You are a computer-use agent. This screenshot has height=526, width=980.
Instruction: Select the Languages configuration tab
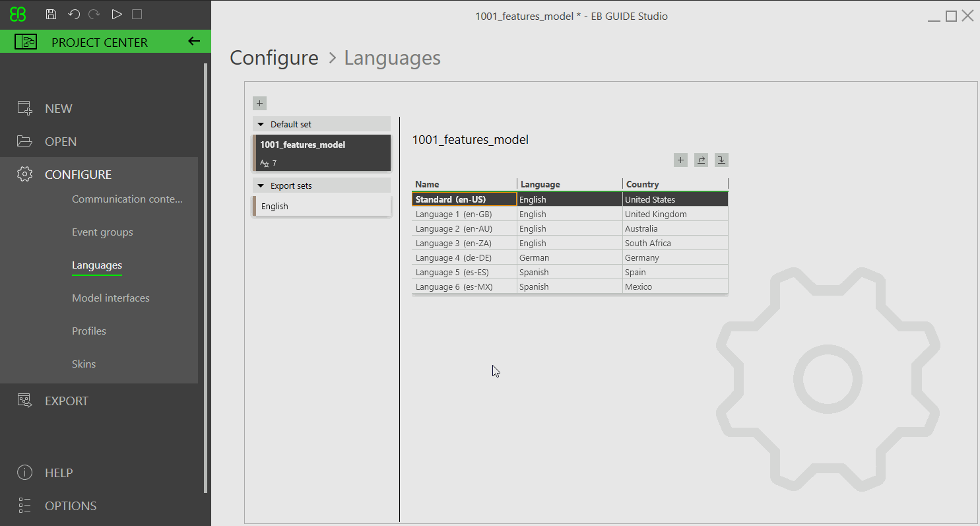[x=97, y=265]
